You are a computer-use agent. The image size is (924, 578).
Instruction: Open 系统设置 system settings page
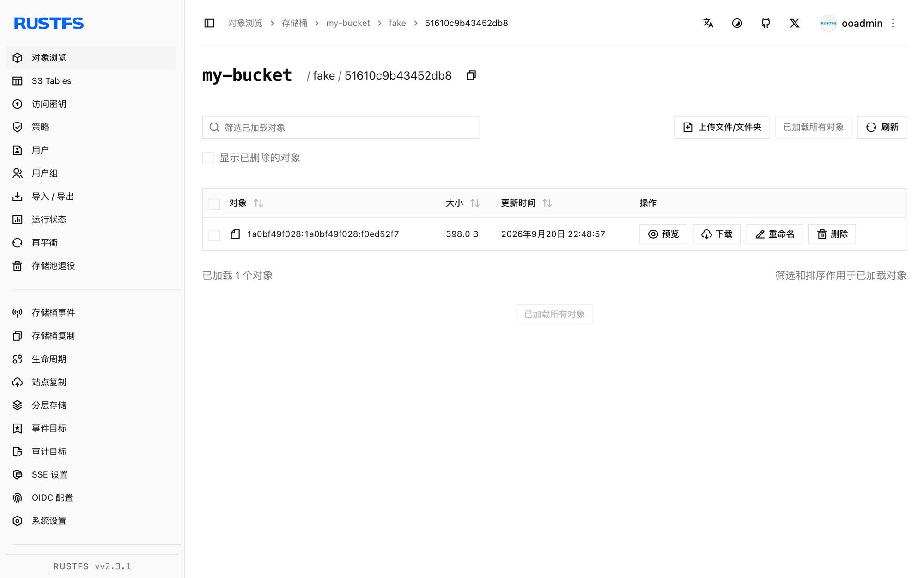click(x=91, y=521)
